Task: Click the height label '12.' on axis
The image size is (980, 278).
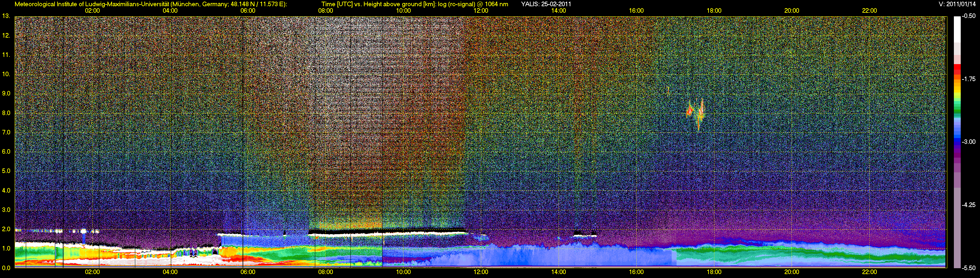Action: point(6,35)
